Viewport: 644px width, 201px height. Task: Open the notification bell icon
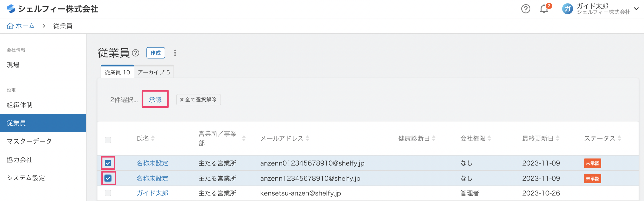[544, 9]
